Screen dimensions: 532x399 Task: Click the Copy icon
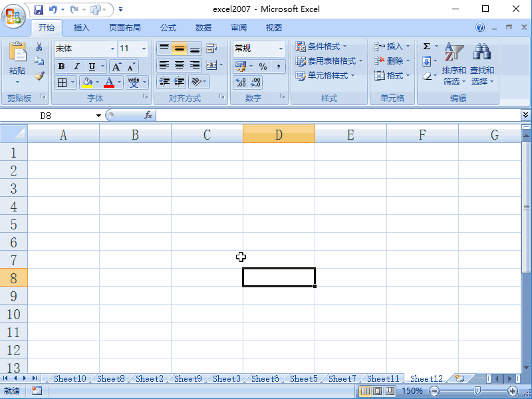pos(39,61)
